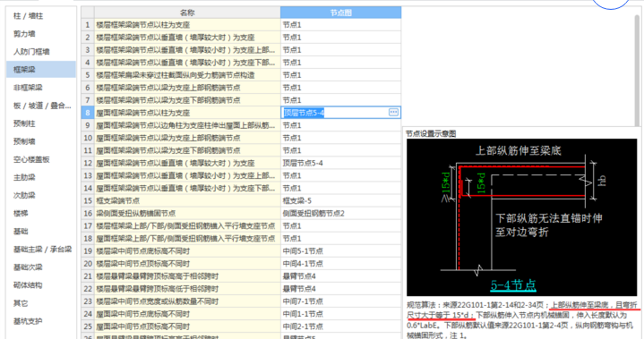Viewport: 644px width, 339px height.
Task: Select row 25 屋面梁中间节点顶标高不同时
Action: 187,326
